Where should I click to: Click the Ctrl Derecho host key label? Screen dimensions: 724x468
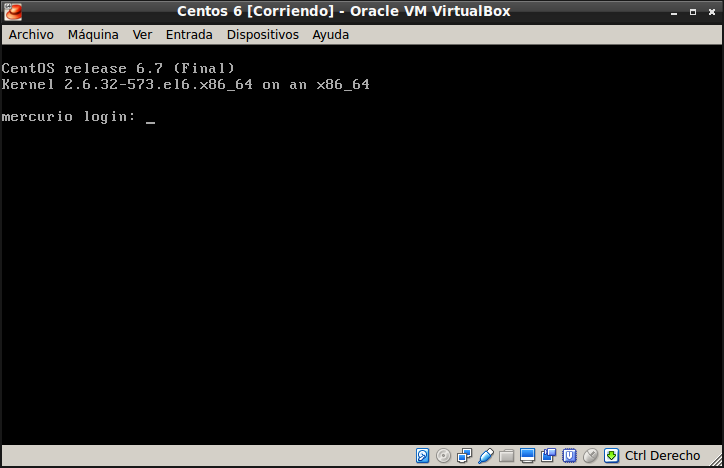click(x=662, y=456)
